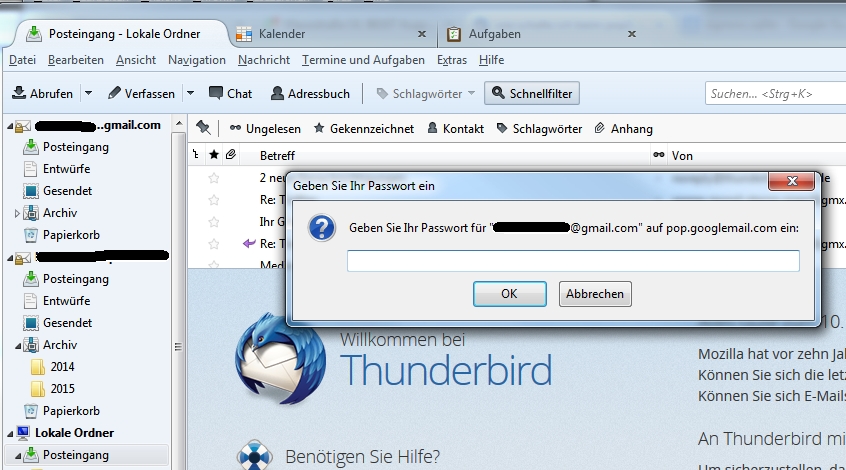
Task: Toggle the Ungelesen unread filter
Action: coord(265,128)
